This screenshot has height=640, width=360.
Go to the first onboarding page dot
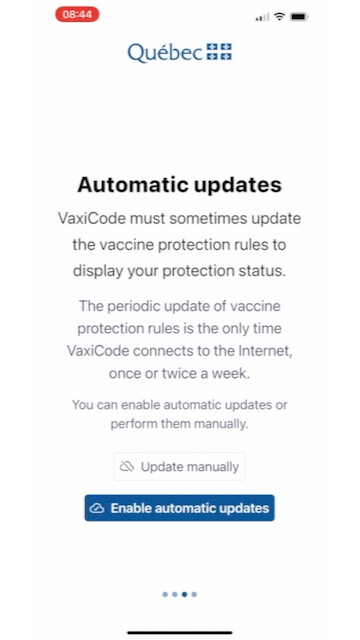click(x=165, y=594)
